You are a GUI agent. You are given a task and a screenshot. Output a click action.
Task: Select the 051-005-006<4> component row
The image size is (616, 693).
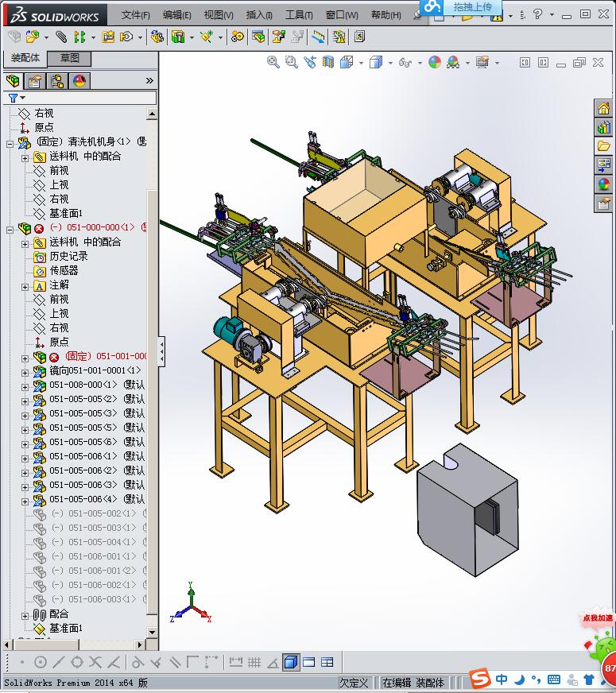point(89,499)
